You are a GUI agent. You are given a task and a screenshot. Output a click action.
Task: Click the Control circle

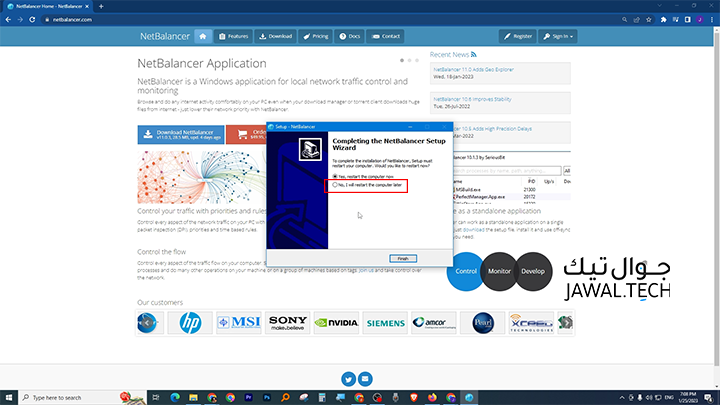coord(466,271)
